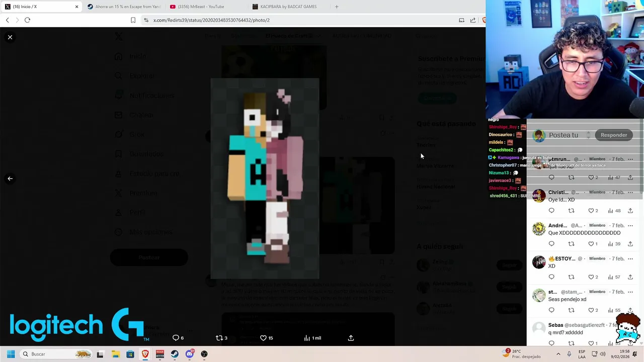Reply to 'Seas pendejo xd' comment
Viewport: 644px width, 362px height.
(551, 310)
